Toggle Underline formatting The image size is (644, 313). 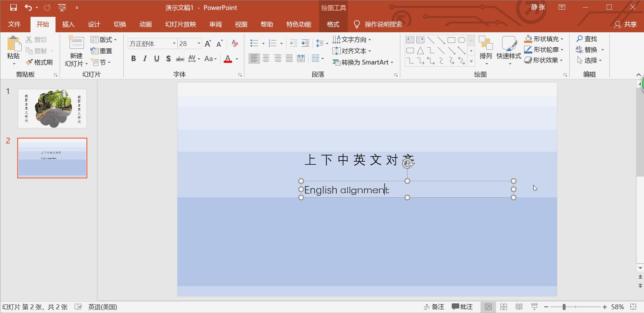click(x=157, y=59)
